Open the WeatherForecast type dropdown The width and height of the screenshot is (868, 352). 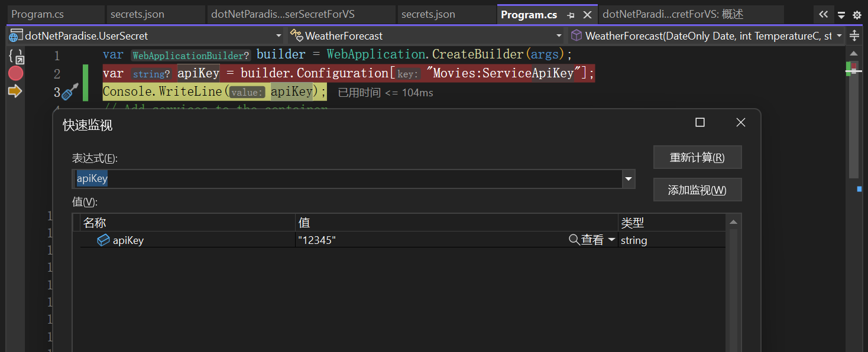click(559, 36)
